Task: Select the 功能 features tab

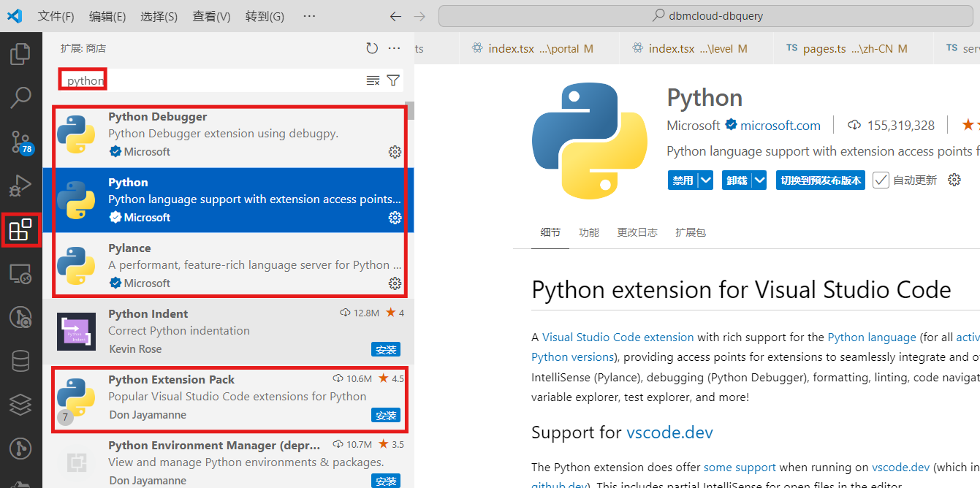Action: pyautogui.click(x=588, y=232)
